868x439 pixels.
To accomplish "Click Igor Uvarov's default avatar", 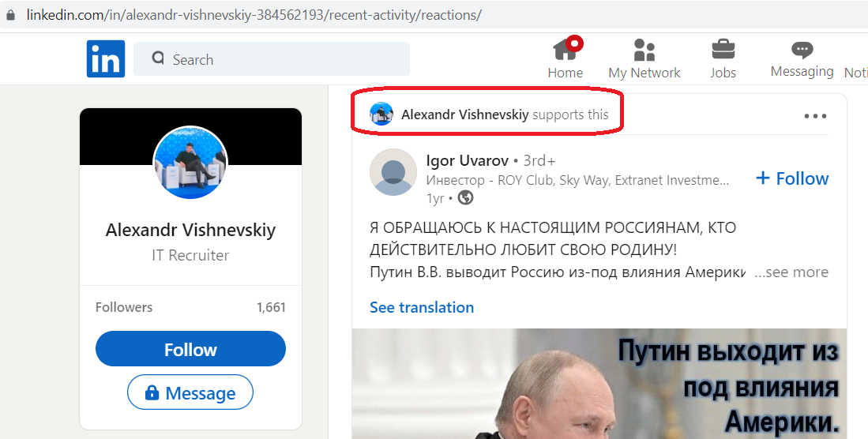I will pyautogui.click(x=393, y=172).
